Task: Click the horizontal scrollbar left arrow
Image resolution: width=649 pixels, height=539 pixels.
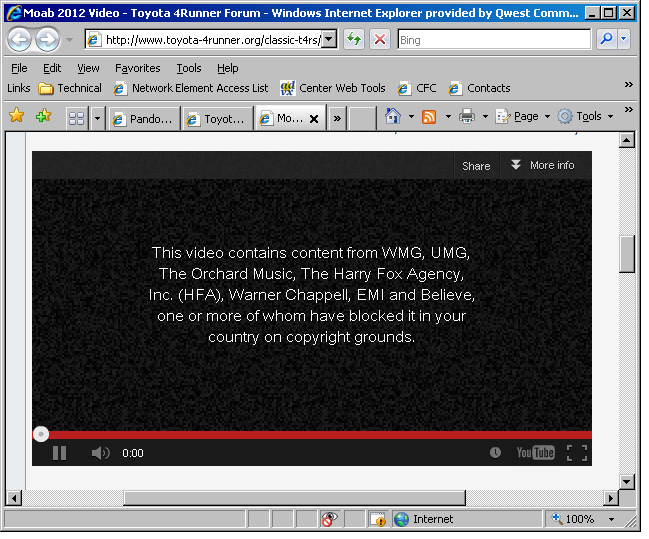Action: pos(14,498)
